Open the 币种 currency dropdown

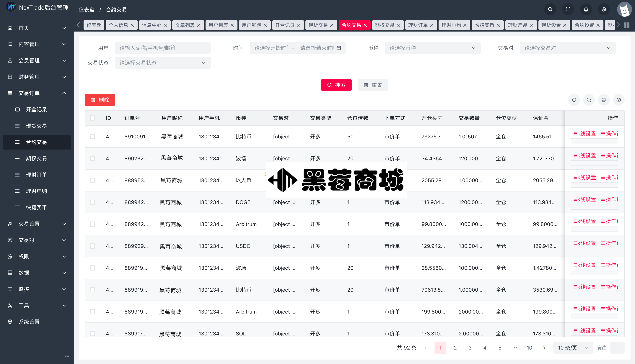click(433, 48)
